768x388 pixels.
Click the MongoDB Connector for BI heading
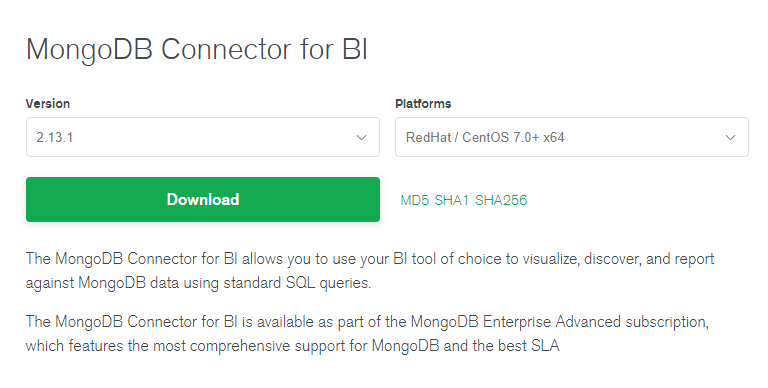click(197, 49)
